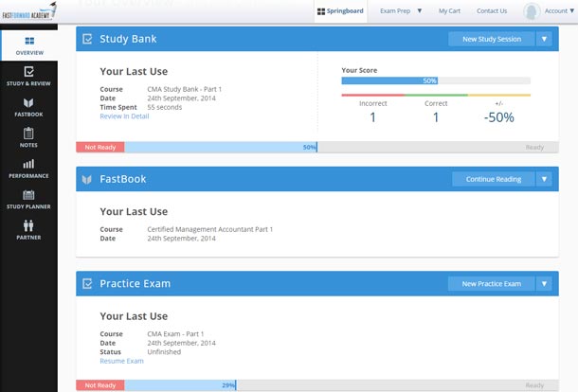578x392 pixels.
Task: Click the Practice Exam Not Ready label
Action: [100, 385]
